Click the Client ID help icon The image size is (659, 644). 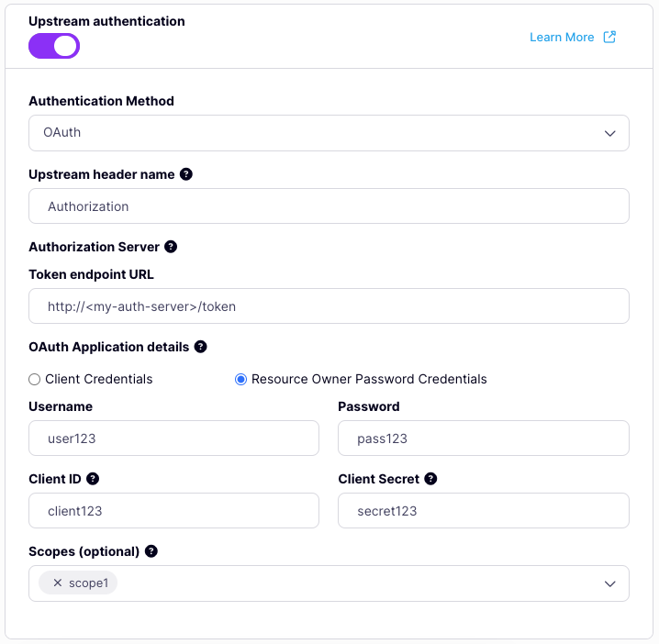click(93, 479)
